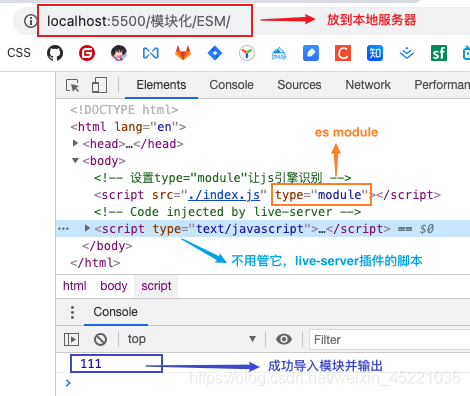The height and width of the screenshot is (396, 470).
Task: Activate the inspect element picker tool
Action: [x=73, y=85]
